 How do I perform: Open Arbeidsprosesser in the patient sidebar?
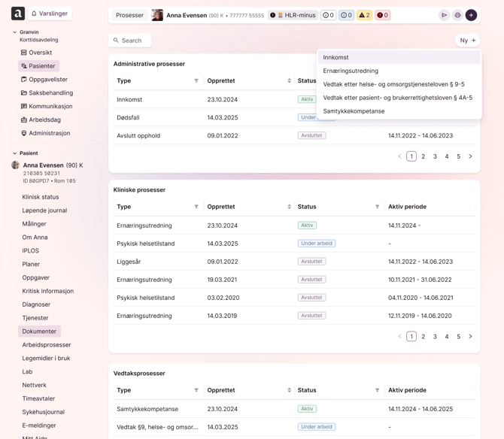[x=47, y=345]
